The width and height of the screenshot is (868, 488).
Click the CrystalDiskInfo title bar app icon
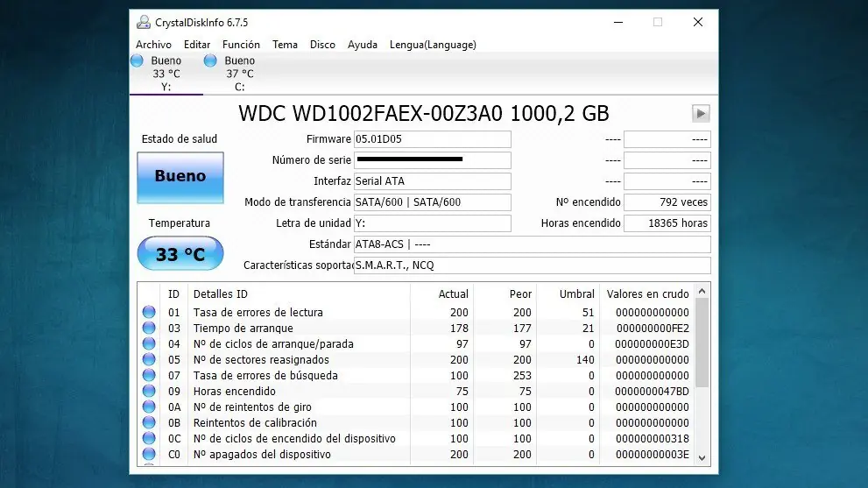click(x=144, y=22)
